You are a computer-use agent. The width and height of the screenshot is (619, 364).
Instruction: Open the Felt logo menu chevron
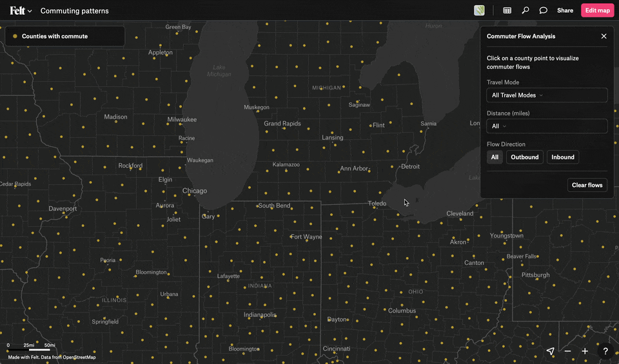(x=30, y=11)
